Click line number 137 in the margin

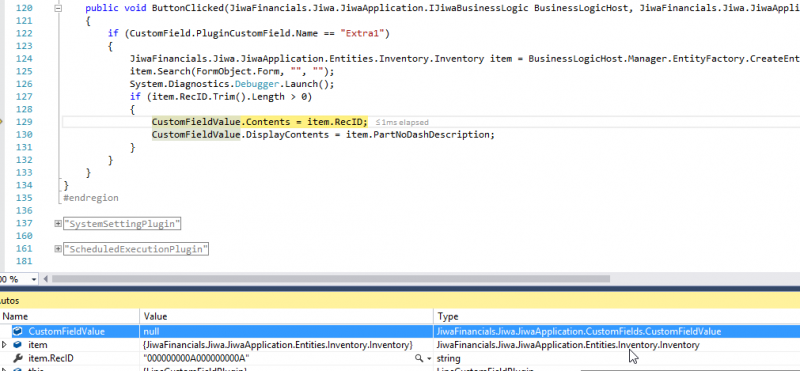(24, 224)
